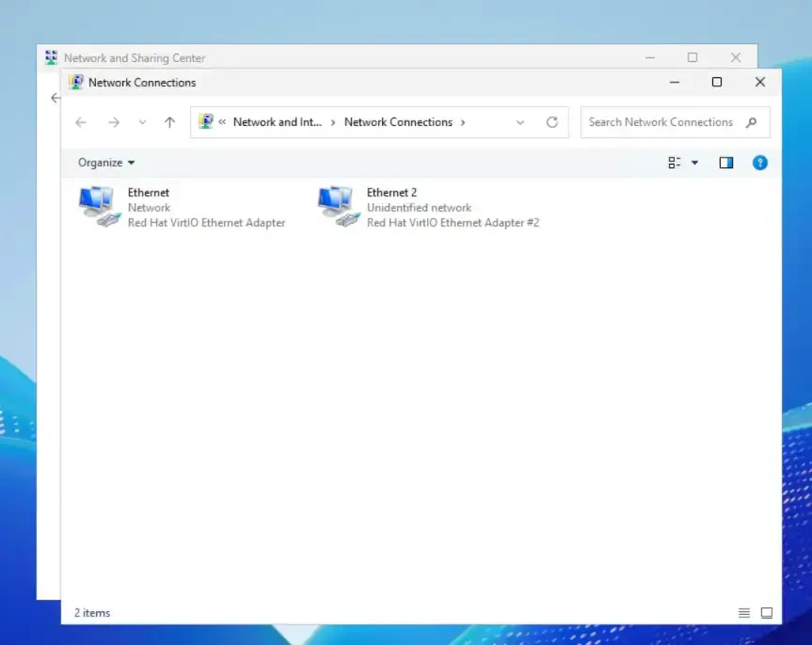Toggle the preview pane

point(725,163)
